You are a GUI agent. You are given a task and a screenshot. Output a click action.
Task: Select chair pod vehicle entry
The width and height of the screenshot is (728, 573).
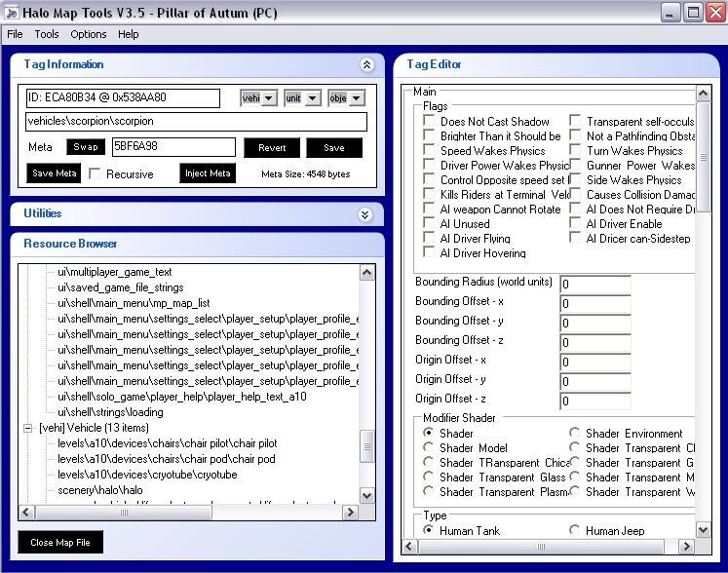pyautogui.click(x=167, y=459)
